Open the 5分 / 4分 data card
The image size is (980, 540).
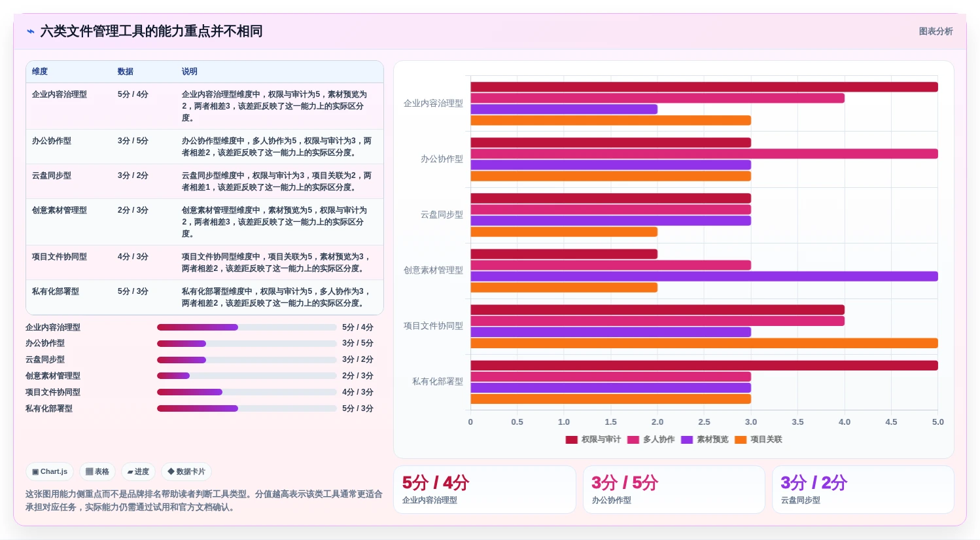(484, 490)
